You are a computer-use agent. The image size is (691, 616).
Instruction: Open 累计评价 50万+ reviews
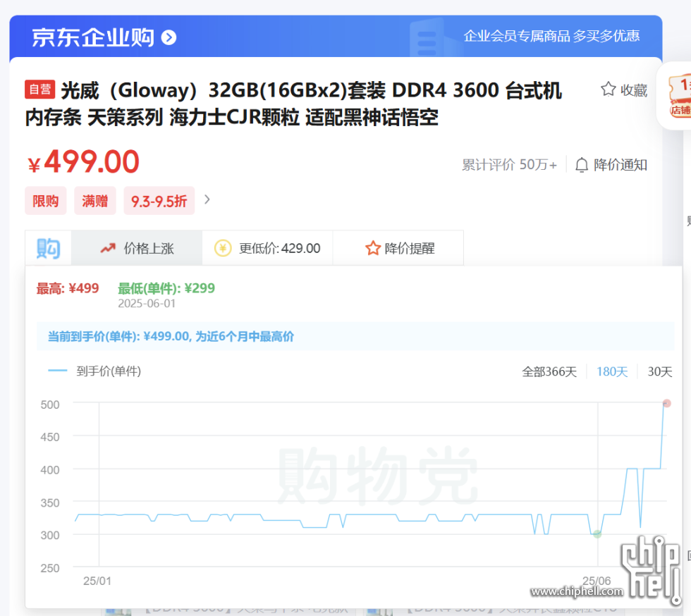509,165
